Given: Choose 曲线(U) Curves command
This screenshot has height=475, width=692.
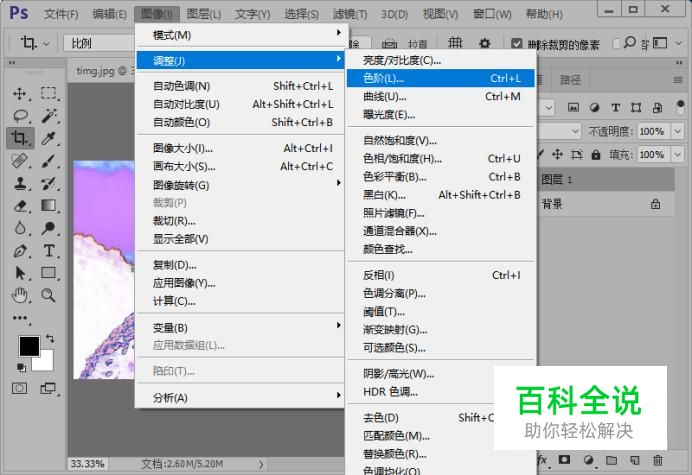Looking at the screenshot, I should [x=441, y=97].
